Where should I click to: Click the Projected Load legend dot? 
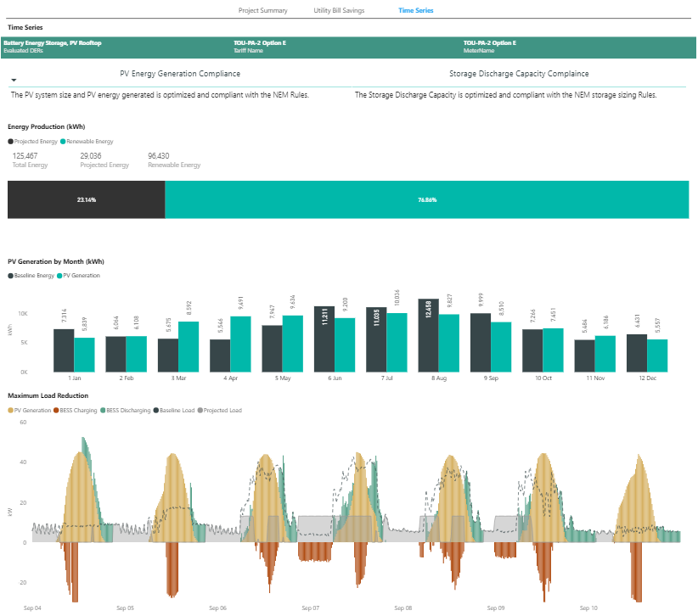pos(200,410)
